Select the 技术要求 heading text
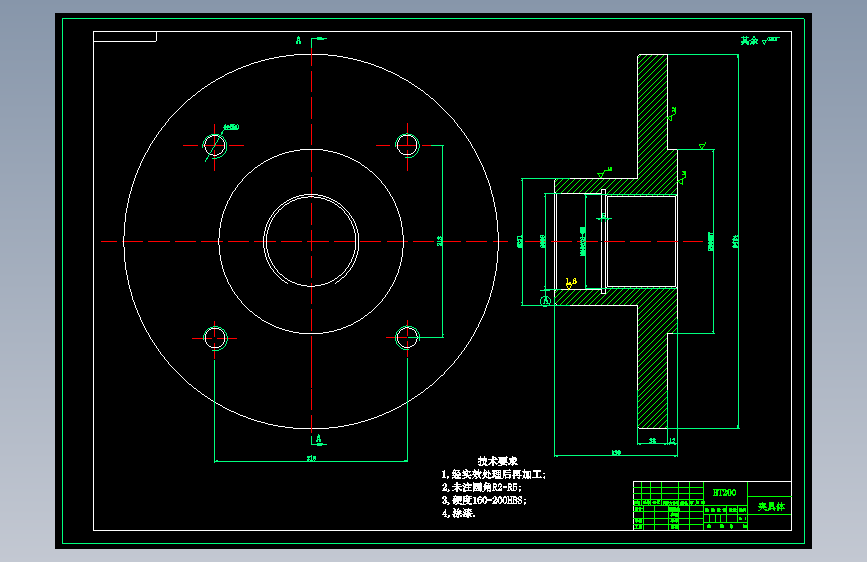 click(498, 461)
